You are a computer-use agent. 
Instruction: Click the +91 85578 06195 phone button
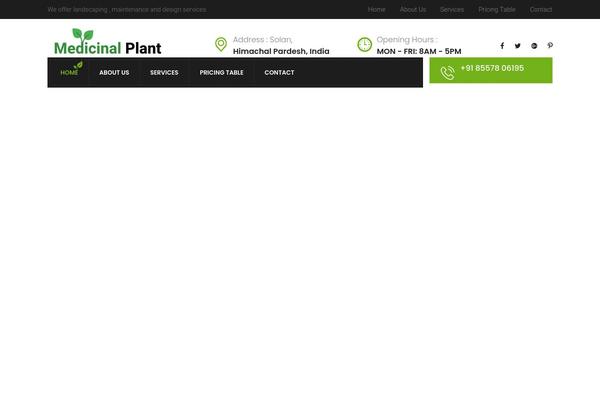click(491, 70)
